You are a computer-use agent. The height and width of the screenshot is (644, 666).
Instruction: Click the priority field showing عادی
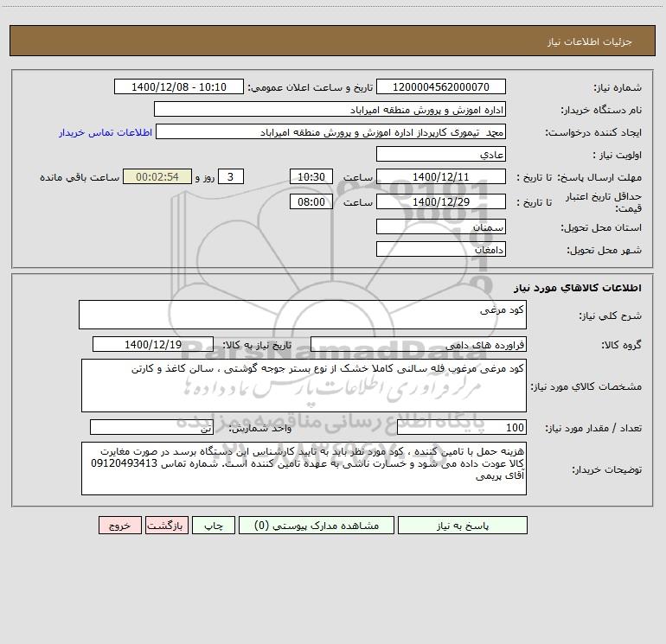tap(441, 154)
